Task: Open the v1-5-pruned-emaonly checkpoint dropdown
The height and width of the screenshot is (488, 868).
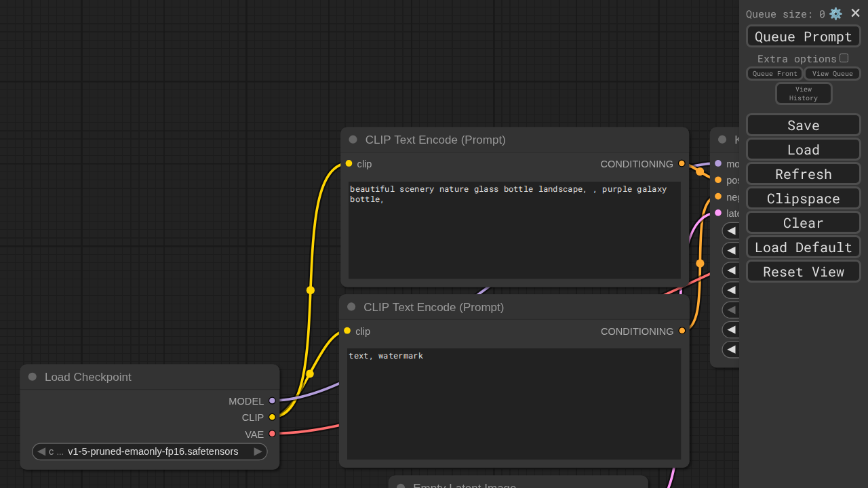Action: tap(150, 451)
